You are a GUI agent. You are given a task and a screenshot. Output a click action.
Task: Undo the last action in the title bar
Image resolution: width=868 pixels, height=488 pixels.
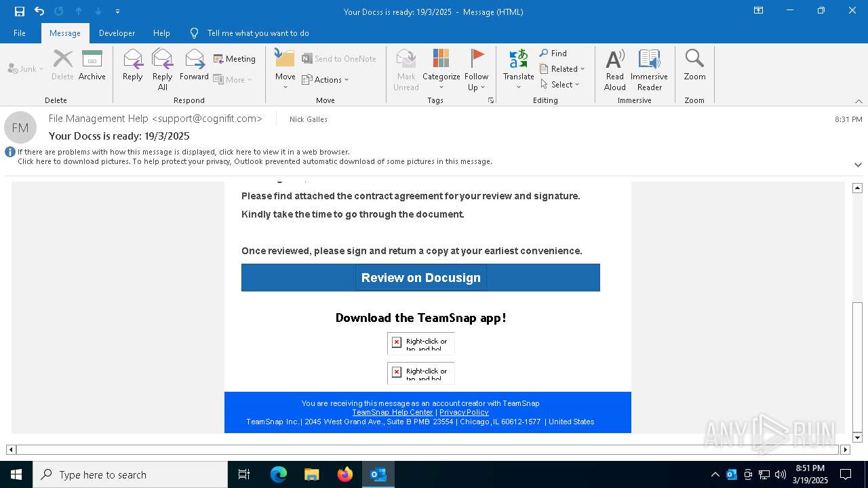tap(39, 11)
